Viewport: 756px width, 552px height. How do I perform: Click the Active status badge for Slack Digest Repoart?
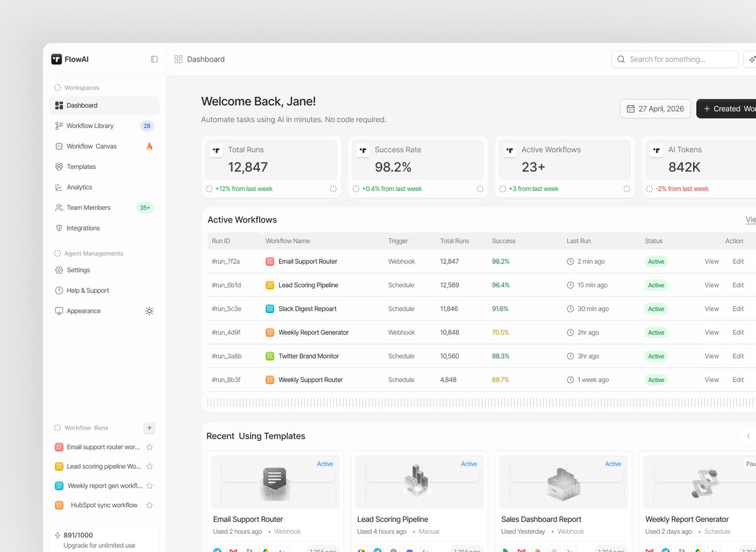656,309
